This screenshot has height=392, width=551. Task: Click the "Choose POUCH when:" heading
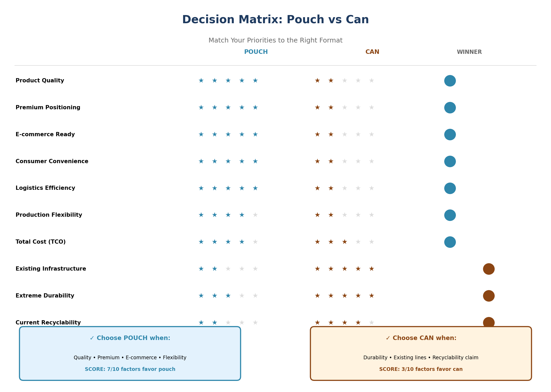(x=130, y=338)
